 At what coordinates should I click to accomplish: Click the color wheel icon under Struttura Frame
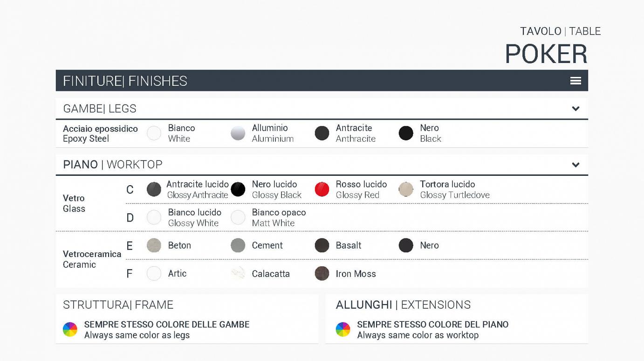(x=70, y=329)
